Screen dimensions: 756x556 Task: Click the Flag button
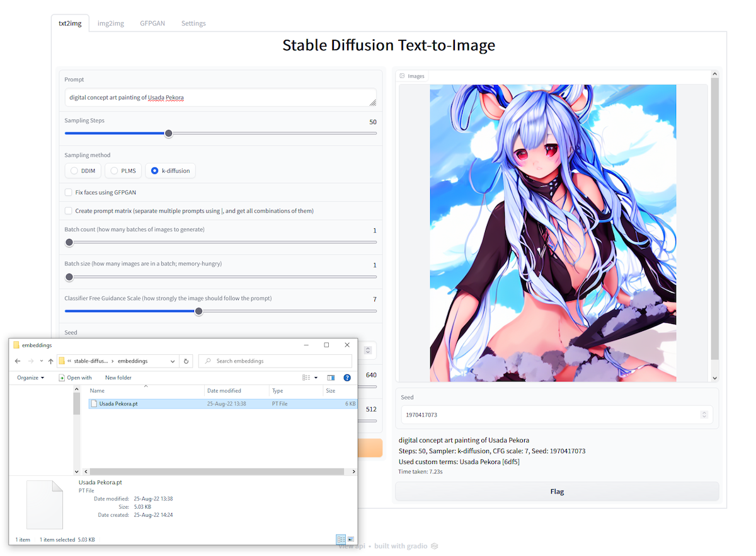click(556, 491)
